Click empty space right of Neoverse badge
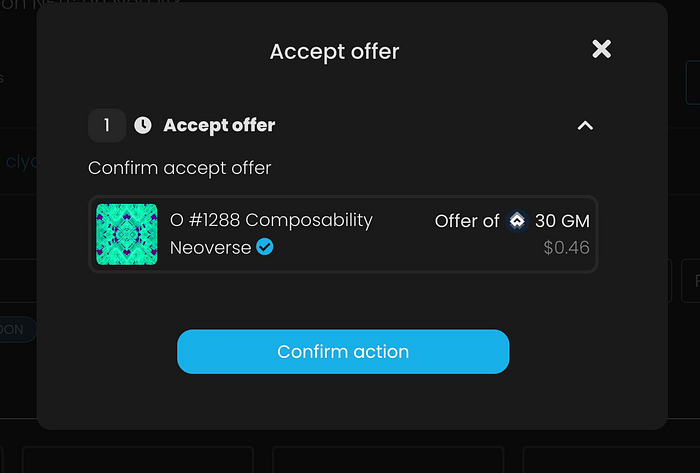Image resolution: width=700 pixels, height=473 pixels. tap(350, 248)
